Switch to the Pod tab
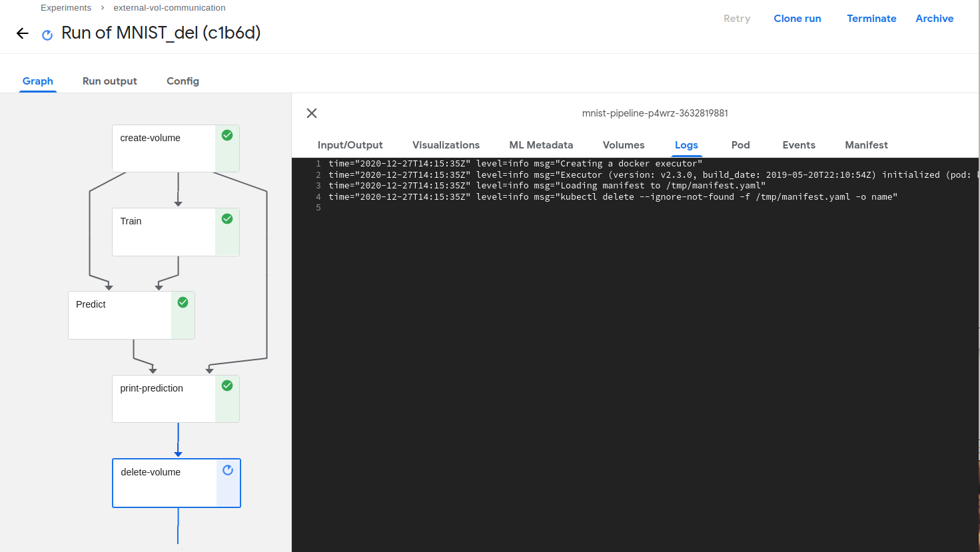Screen dimensions: 980x552 (740, 144)
